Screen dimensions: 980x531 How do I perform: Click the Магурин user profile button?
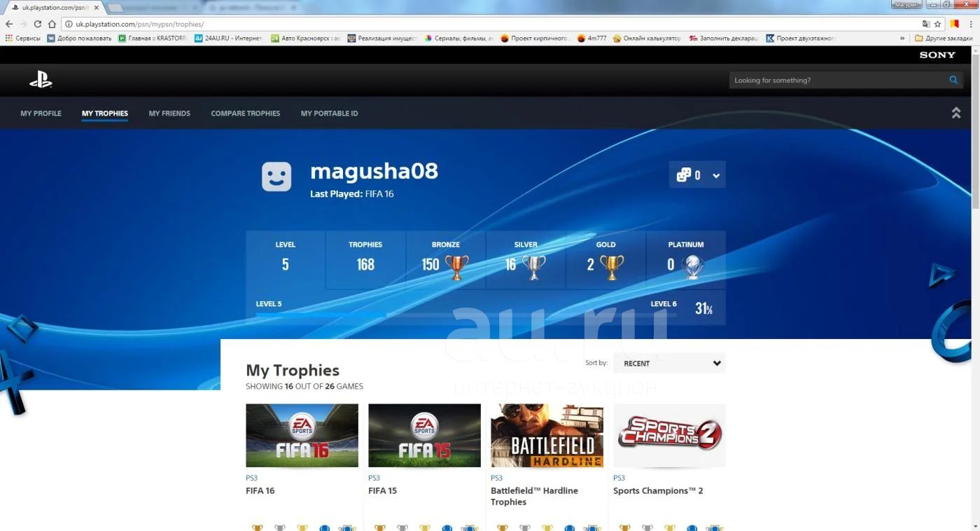pyautogui.click(x=905, y=4)
